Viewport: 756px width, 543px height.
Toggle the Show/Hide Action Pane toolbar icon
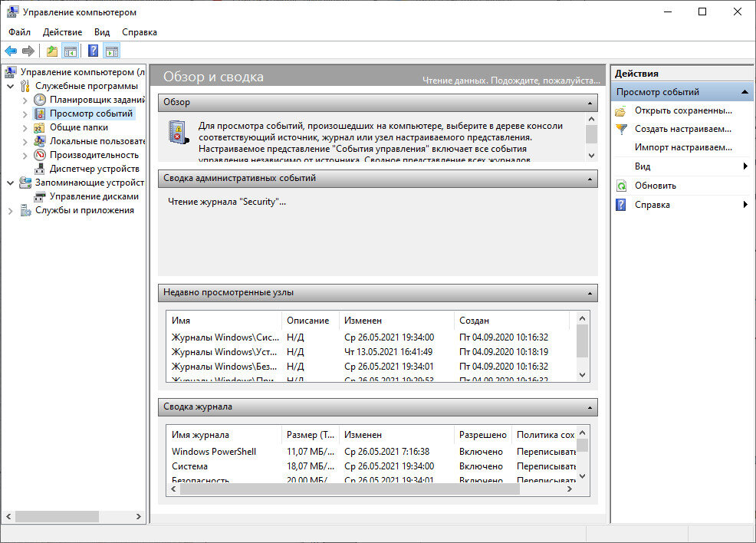coord(112,51)
